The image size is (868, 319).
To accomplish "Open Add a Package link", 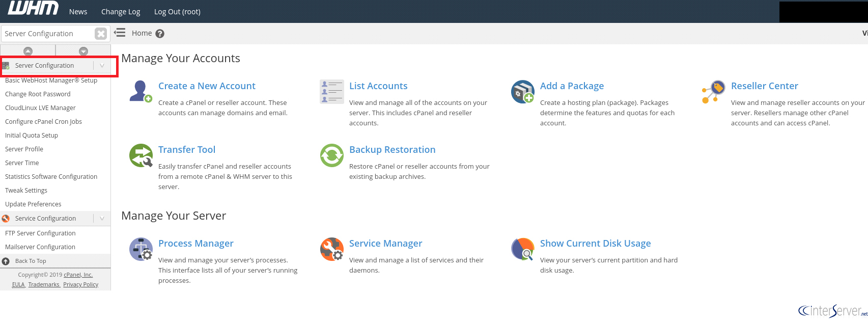I will click(x=572, y=86).
